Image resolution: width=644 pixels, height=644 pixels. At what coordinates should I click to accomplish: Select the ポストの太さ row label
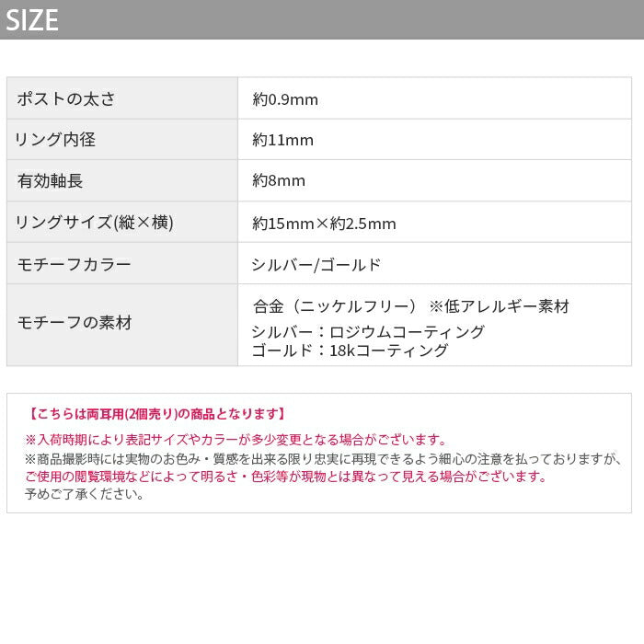pyautogui.click(x=66, y=99)
